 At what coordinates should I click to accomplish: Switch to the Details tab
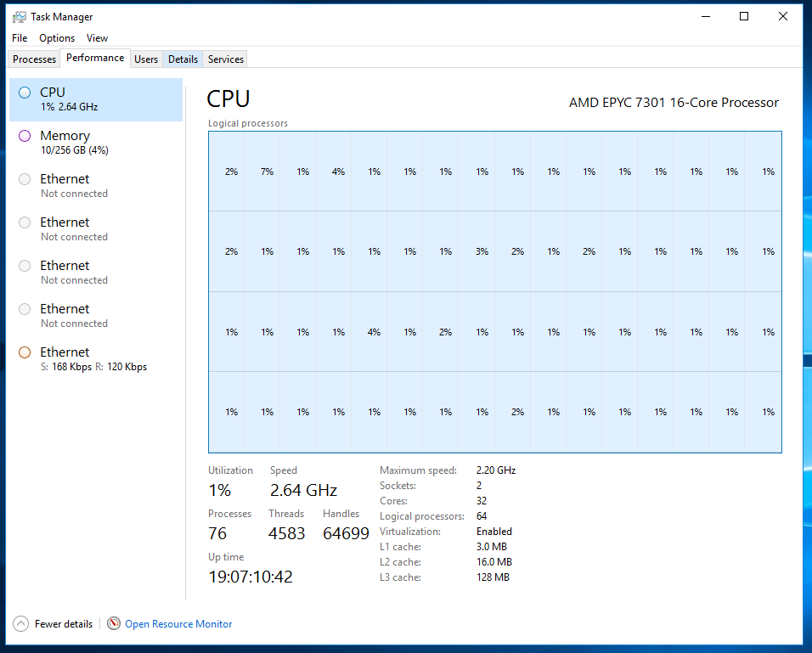pos(183,59)
